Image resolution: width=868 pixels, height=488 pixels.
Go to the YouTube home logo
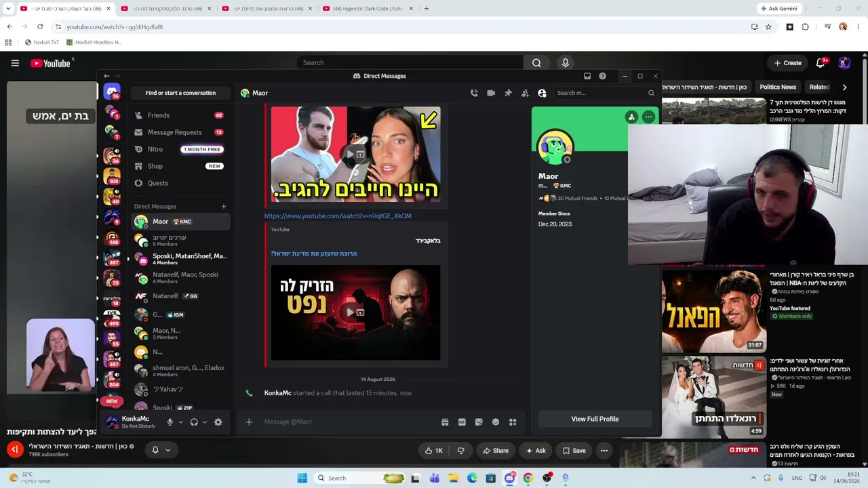pyautogui.click(x=51, y=63)
